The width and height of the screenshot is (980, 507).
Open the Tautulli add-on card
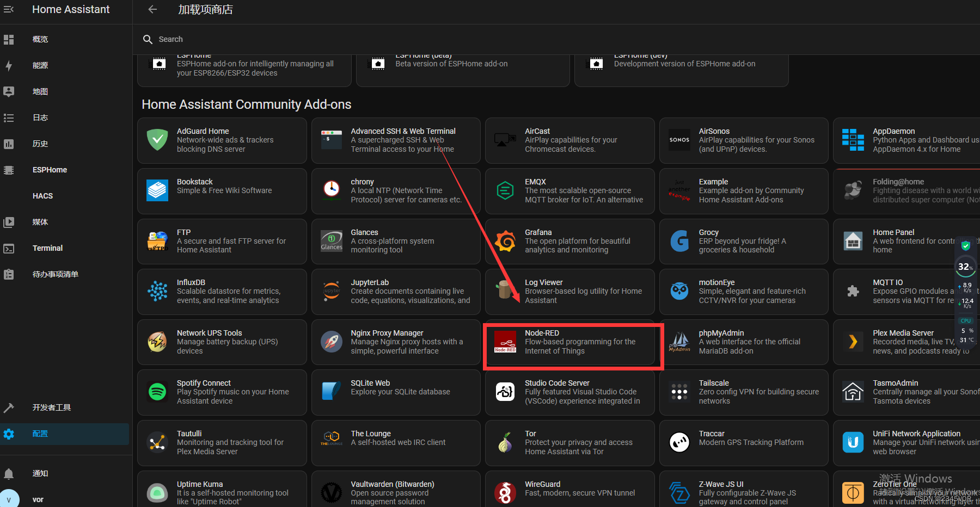tap(222, 443)
